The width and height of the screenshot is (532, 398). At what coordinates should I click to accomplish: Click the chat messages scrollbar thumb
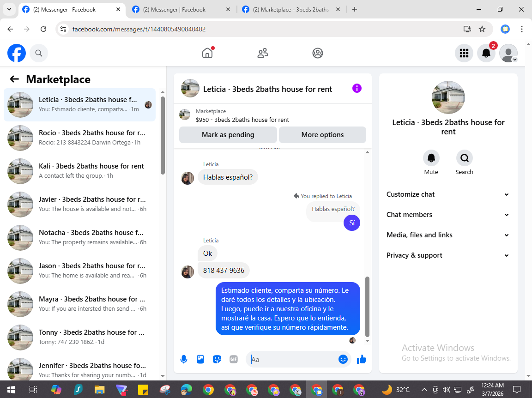click(x=367, y=307)
